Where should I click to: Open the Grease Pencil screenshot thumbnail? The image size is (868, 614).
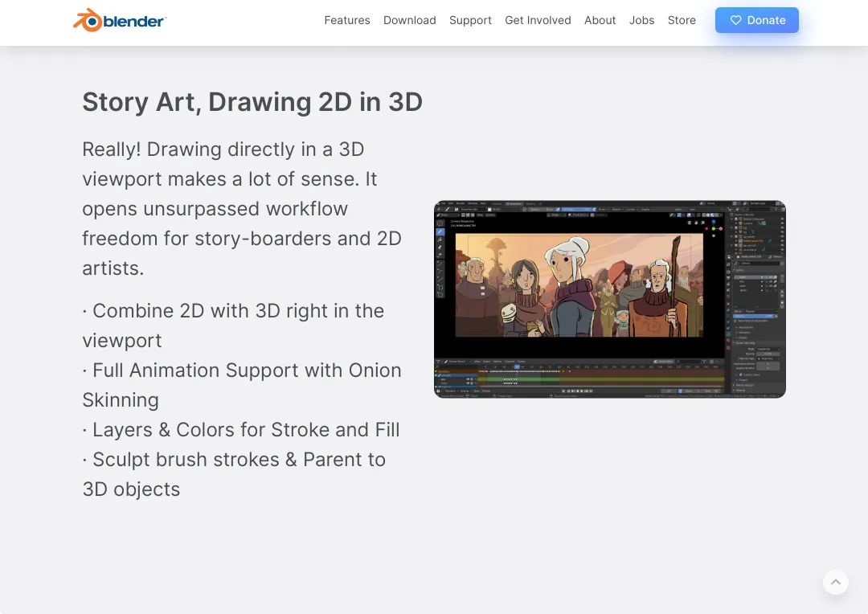click(x=610, y=300)
